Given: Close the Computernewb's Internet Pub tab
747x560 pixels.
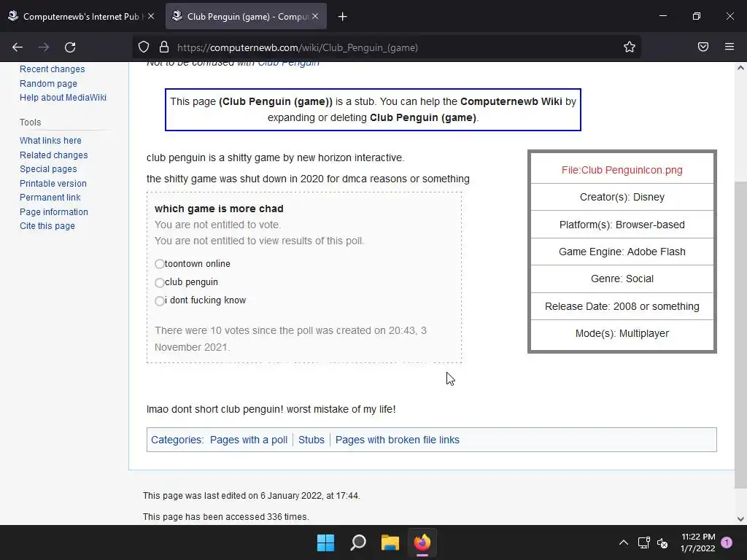Looking at the screenshot, I should point(151,16).
